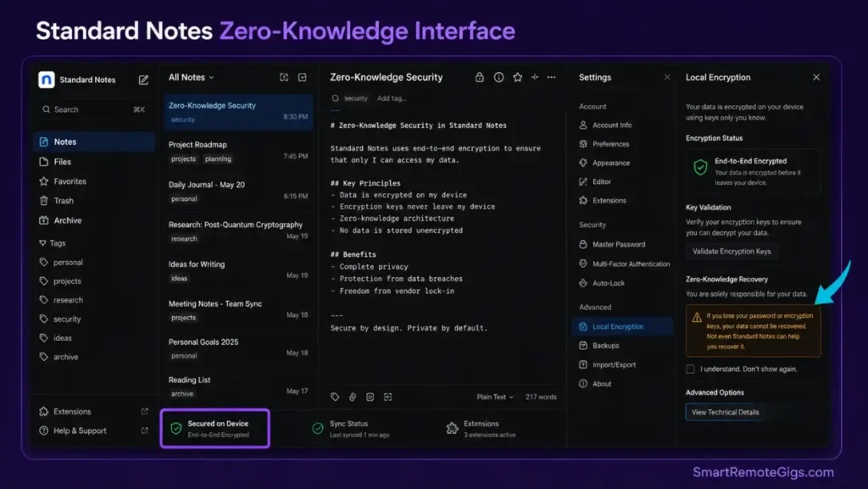
Task: Click the Sync Status indicator
Action: coord(350,429)
